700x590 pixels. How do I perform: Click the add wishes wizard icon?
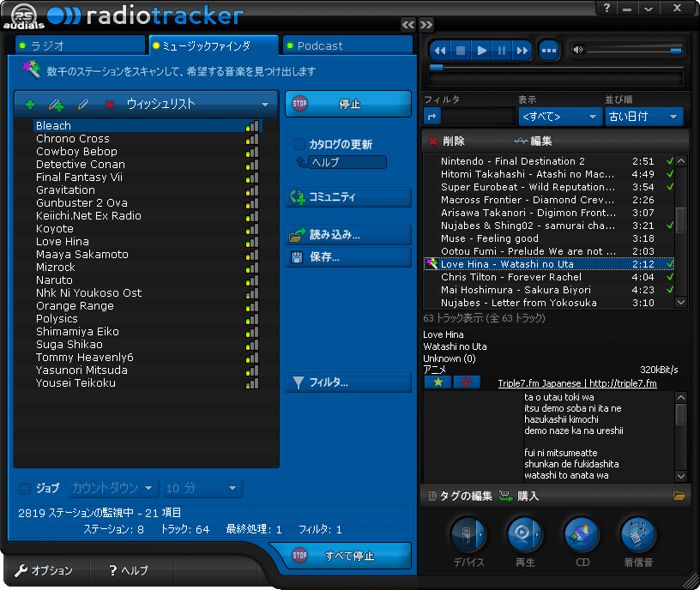[x=57, y=105]
